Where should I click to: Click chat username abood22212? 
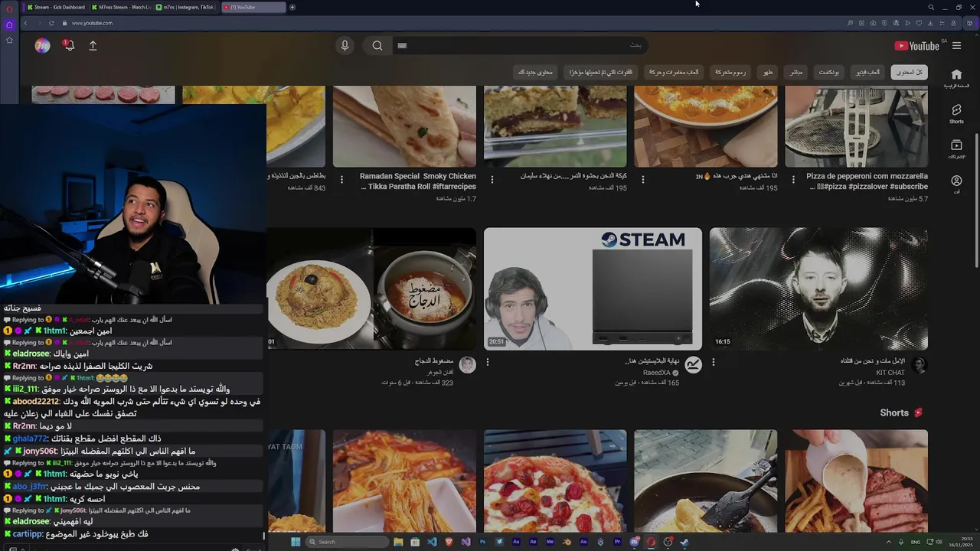(35, 402)
